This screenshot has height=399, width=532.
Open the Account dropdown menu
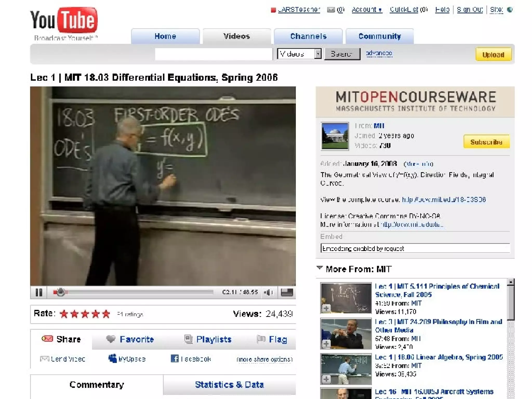click(x=367, y=10)
